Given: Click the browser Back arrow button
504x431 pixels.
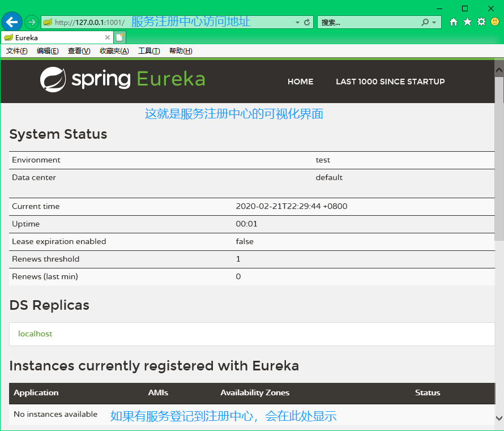Looking at the screenshot, I should 12,22.
